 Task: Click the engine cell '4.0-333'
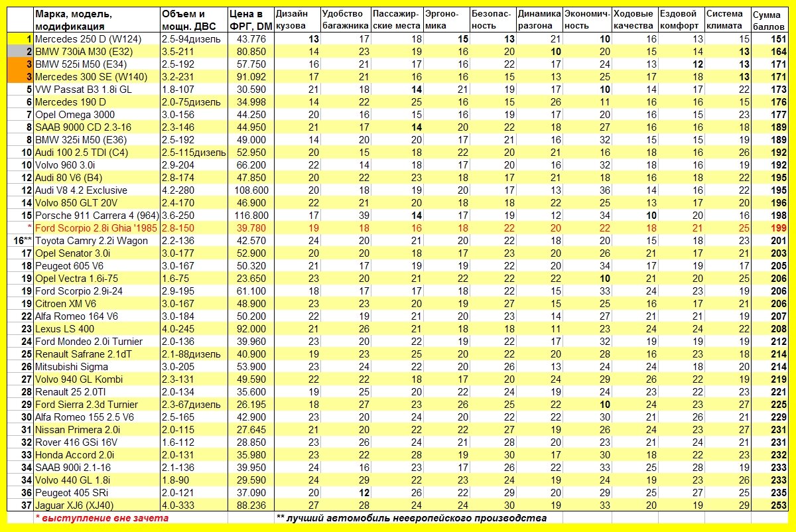click(x=193, y=505)
